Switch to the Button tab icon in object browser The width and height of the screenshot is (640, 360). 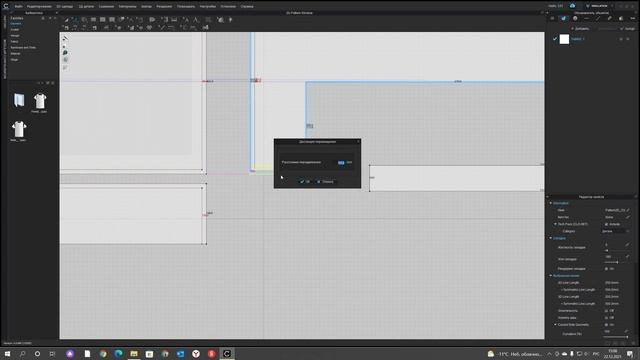(x=575, y=18)
